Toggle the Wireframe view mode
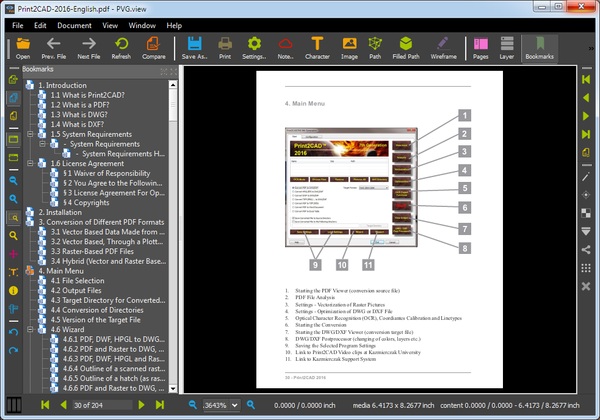This screenshot has width=600, height=420. coord(444,46)
